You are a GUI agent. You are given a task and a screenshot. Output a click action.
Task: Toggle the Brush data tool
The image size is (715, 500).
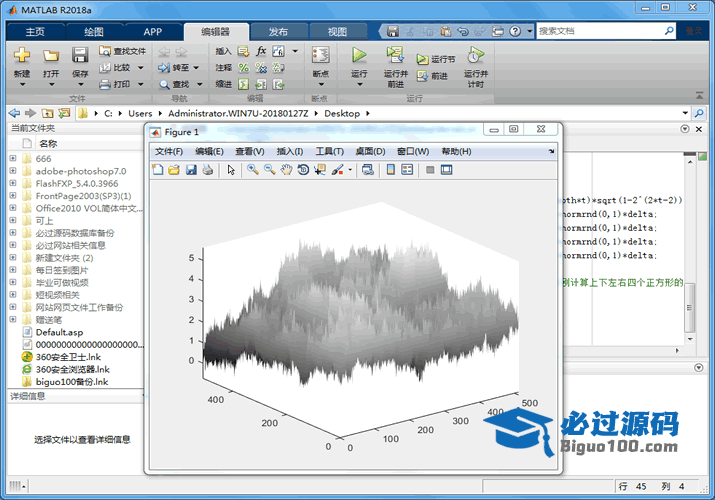click(x=337, y=170)
